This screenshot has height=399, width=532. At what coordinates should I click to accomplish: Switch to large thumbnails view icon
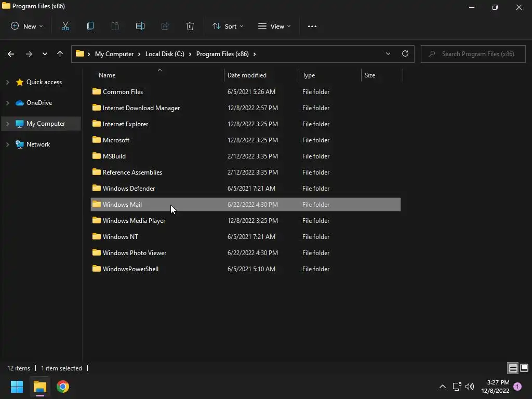pos(524,368)
